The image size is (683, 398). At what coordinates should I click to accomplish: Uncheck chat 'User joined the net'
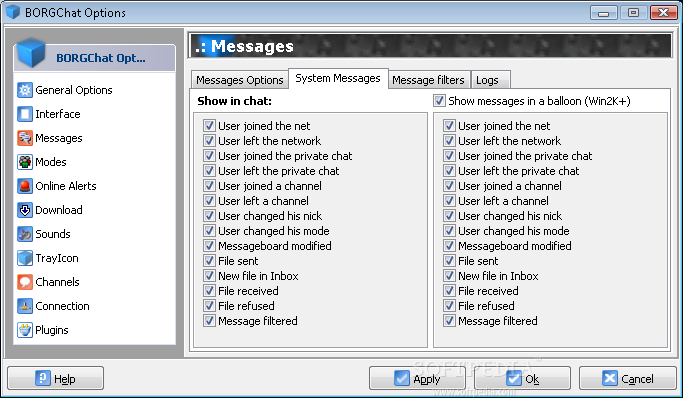[x=209, y=126]
